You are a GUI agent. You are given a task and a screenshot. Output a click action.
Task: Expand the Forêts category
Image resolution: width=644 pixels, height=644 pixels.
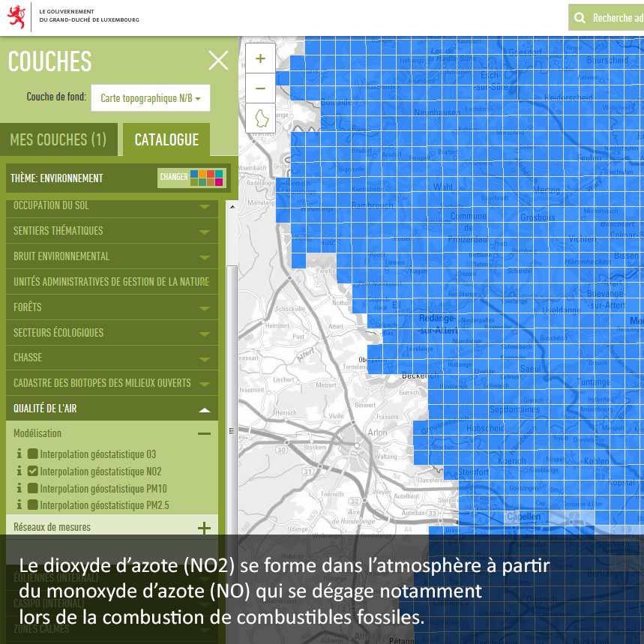click(x=112, y=307)
